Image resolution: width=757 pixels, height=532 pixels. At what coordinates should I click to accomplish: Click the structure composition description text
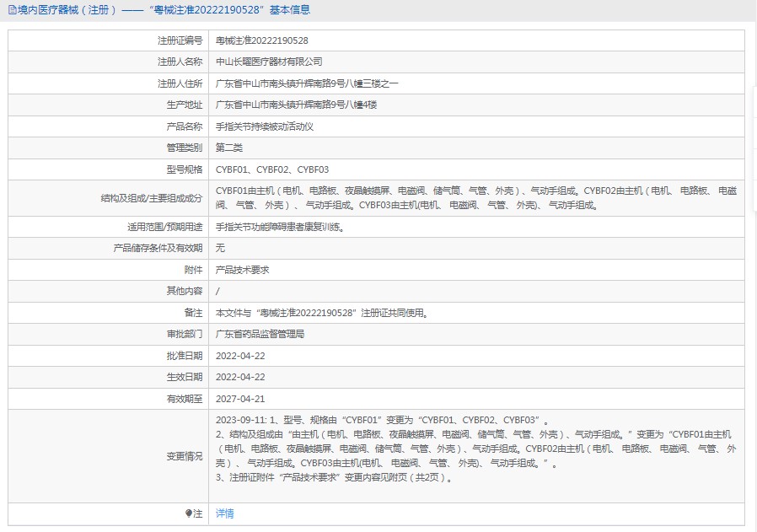click(476, 198)
